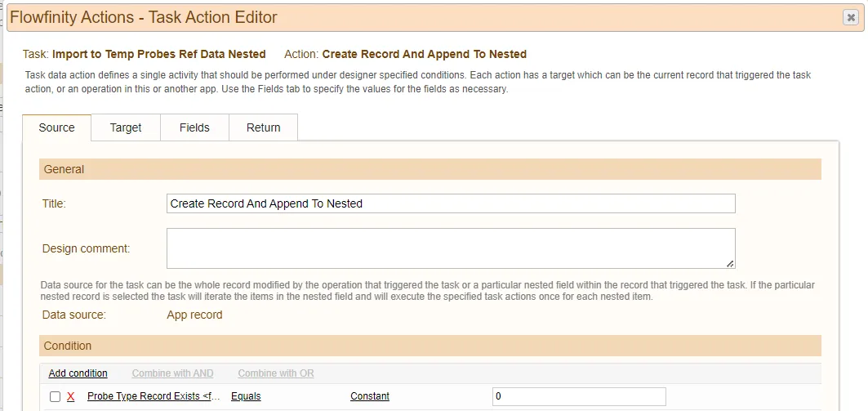Viewport: 868px width, 411px height.
Task: Click the General section header
Action: 430,169
